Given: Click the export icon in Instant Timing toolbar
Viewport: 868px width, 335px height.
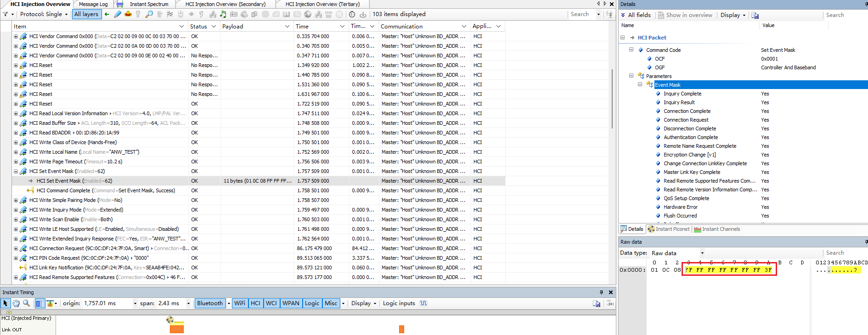Looking at the screenshot, I should (x=597, y=303).
